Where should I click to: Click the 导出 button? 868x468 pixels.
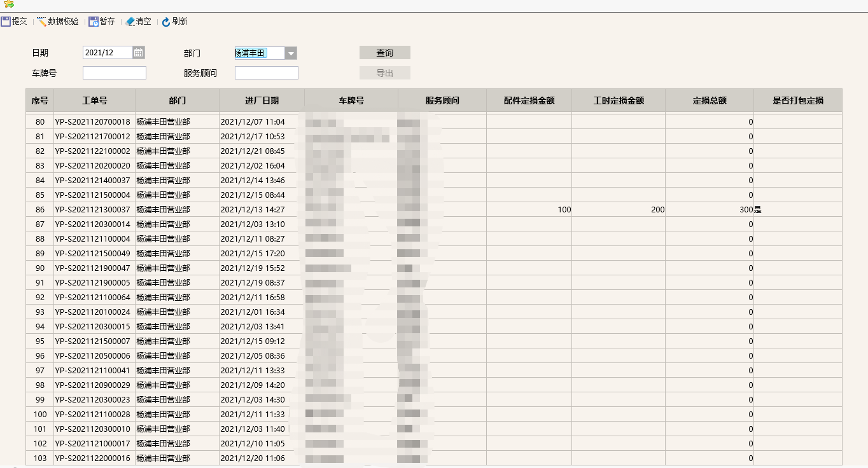[385, 73]
